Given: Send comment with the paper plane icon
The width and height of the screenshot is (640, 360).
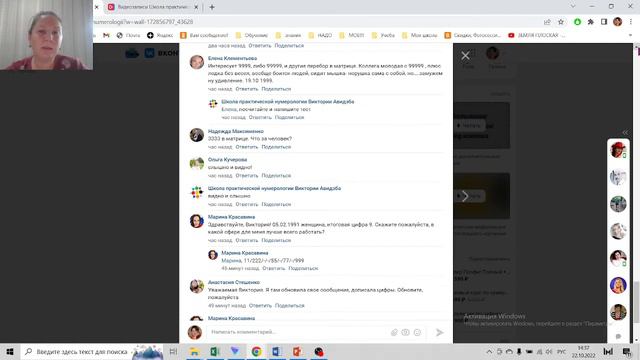Looking at the screenshot, I should pos(440,333).
